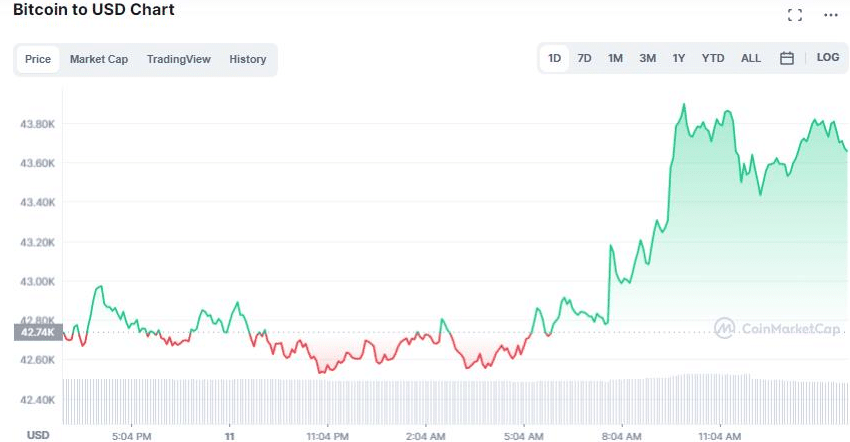The image size is (850, 442).
Task: Click the 11:04 PM time axis label
Action: tap(327, 436)
